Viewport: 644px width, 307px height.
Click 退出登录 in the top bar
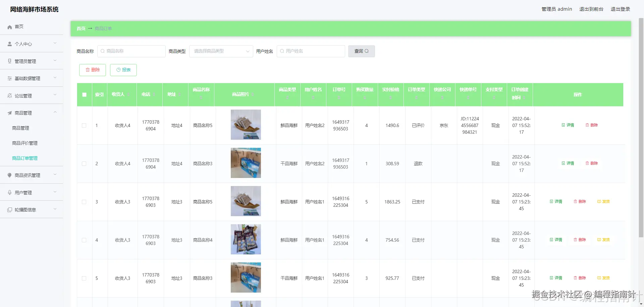tap(620, 9)
